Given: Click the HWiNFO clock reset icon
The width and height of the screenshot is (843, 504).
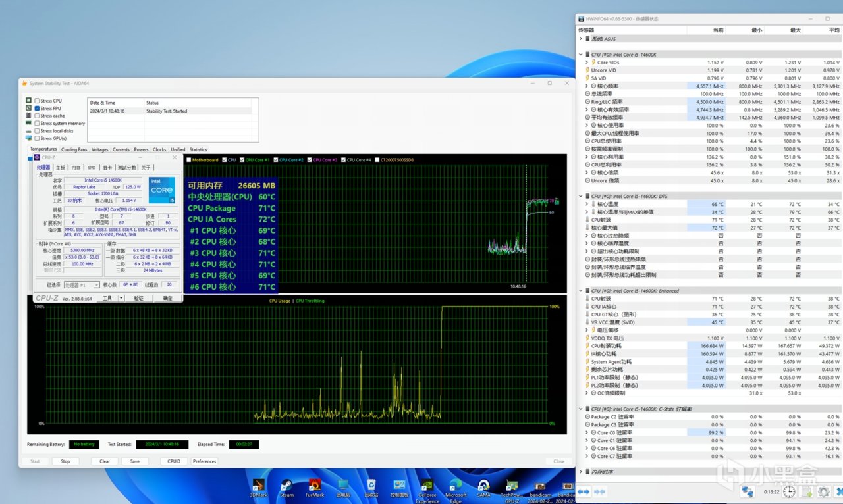Looking at the screenshot, I should (x=789, y=491).
